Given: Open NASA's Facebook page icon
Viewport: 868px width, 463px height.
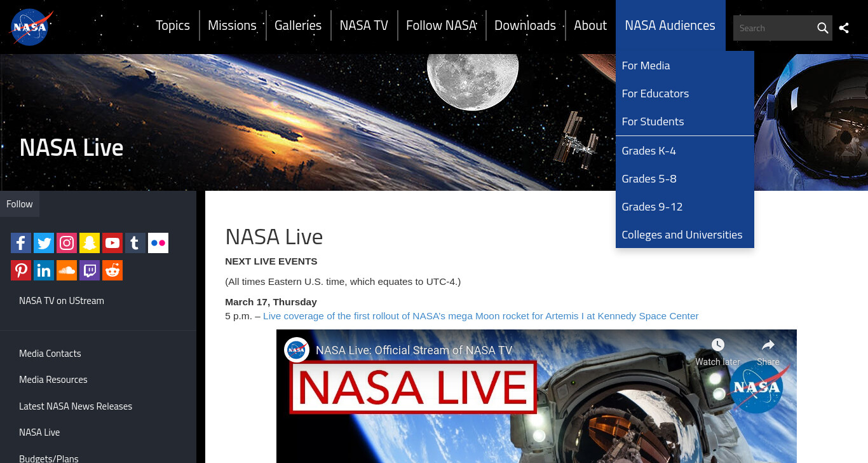Looking at the screenshot, I should click(x=21, y=243).
